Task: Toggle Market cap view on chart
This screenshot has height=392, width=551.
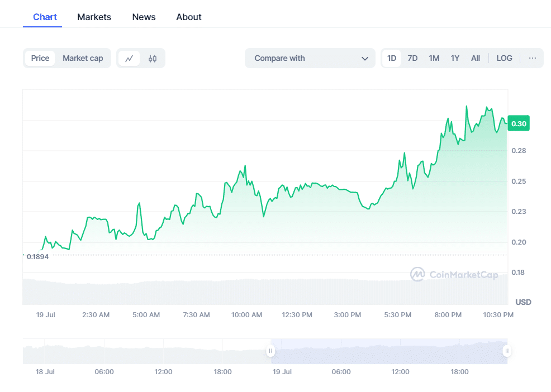Action: pos(83,58)
